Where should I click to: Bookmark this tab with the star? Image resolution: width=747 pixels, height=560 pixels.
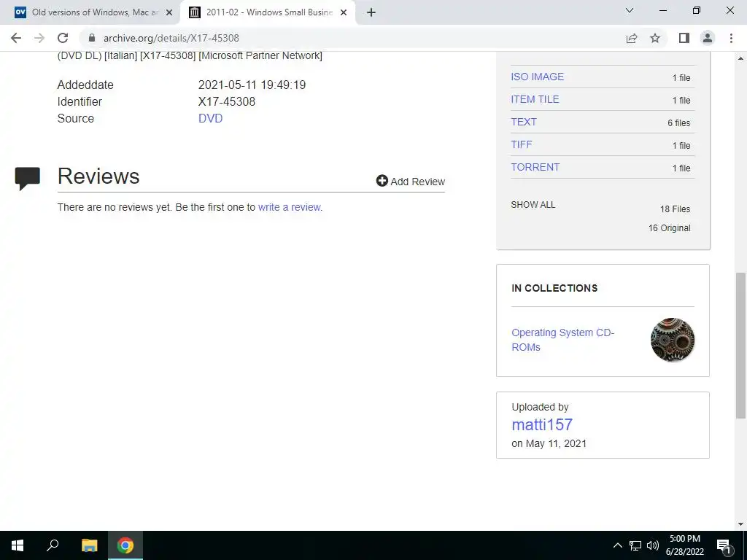(x=655, y=38)
